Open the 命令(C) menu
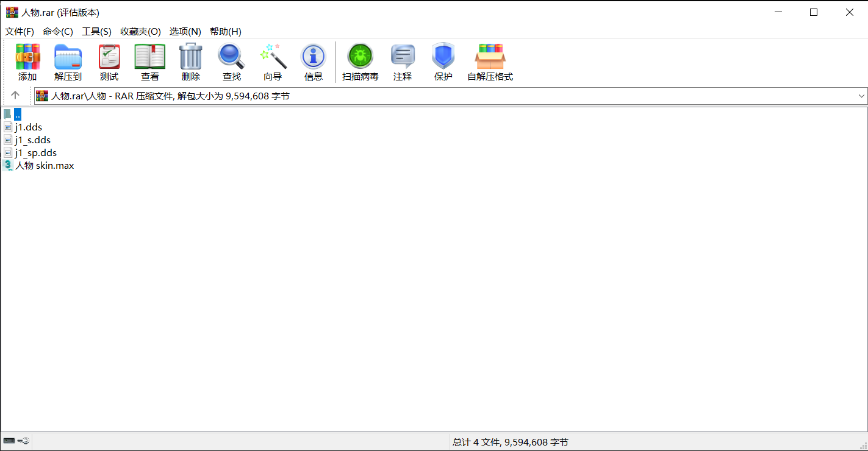 click(58, 32)
